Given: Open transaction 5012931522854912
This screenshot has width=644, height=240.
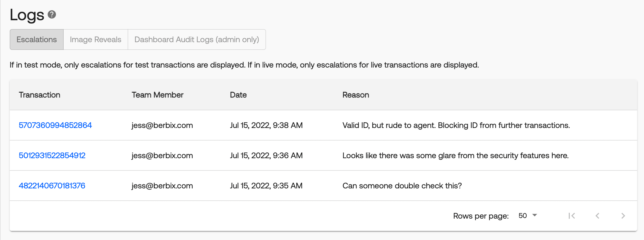Looking at the screenshot, I should pyautogui.click(x=52, y=156).
